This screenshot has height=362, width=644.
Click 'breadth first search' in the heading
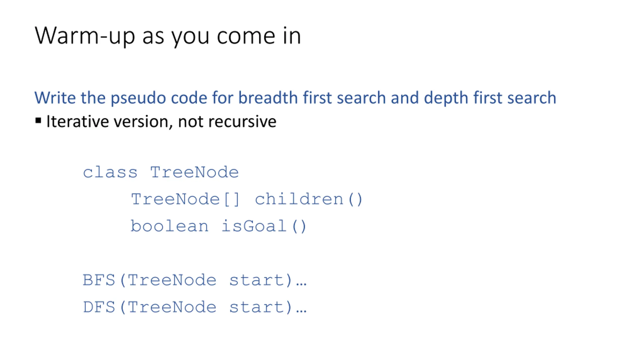point(312,98)
